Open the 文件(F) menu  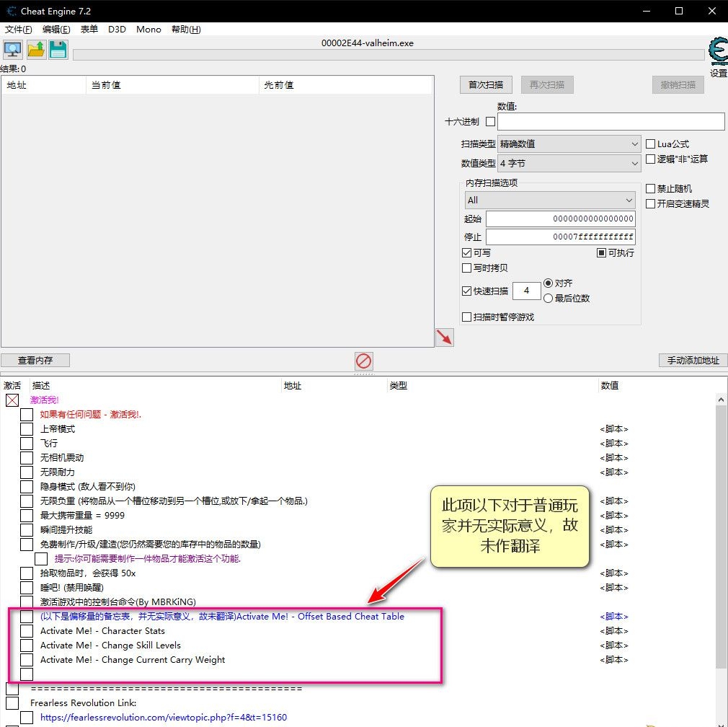pos(18,30)
